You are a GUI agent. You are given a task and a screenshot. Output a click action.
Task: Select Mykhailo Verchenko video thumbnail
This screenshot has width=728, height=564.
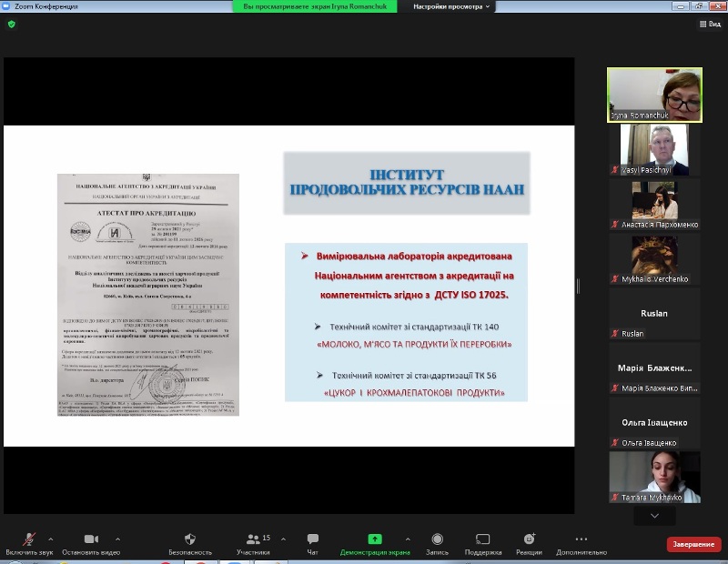tap(654, 258)
